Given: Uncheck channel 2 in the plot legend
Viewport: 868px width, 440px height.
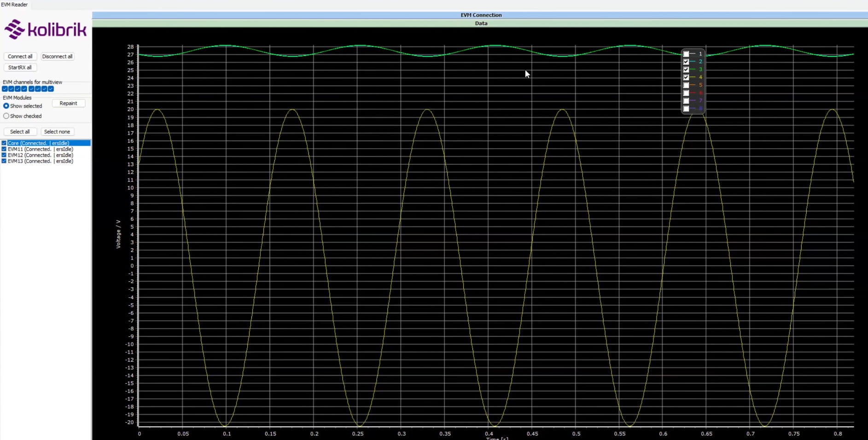Looking at the screenshot, I should (x=687, y=61).
